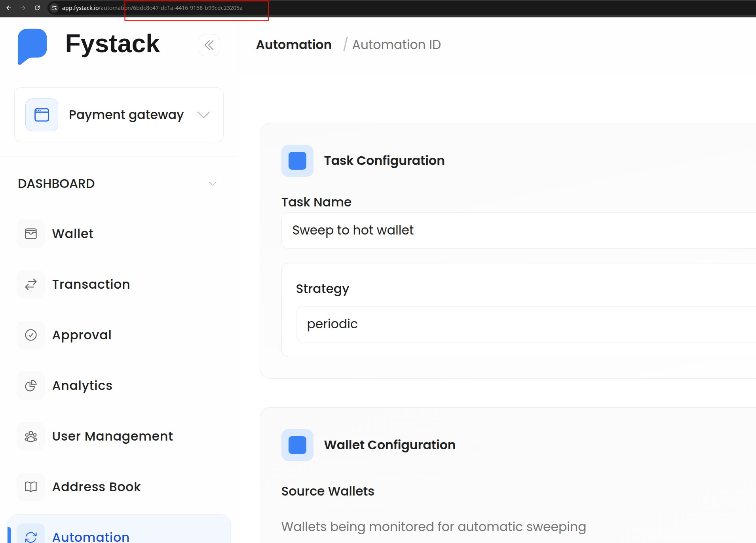This screenshot has width=756, height=543.
Task: Reload the page with browser refresh button
Action: click(x=37, y=8)
